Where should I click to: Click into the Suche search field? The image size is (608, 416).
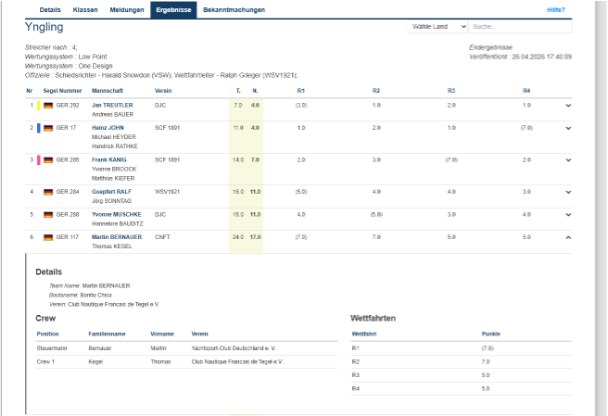pyautogui.click(x=506, y=27)
